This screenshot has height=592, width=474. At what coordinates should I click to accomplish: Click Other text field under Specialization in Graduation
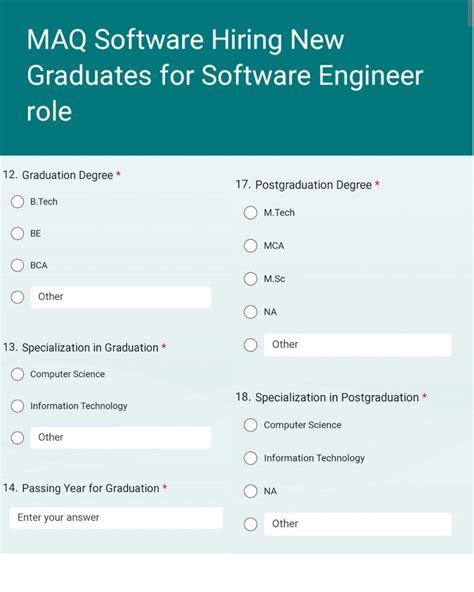click(120, 437)
